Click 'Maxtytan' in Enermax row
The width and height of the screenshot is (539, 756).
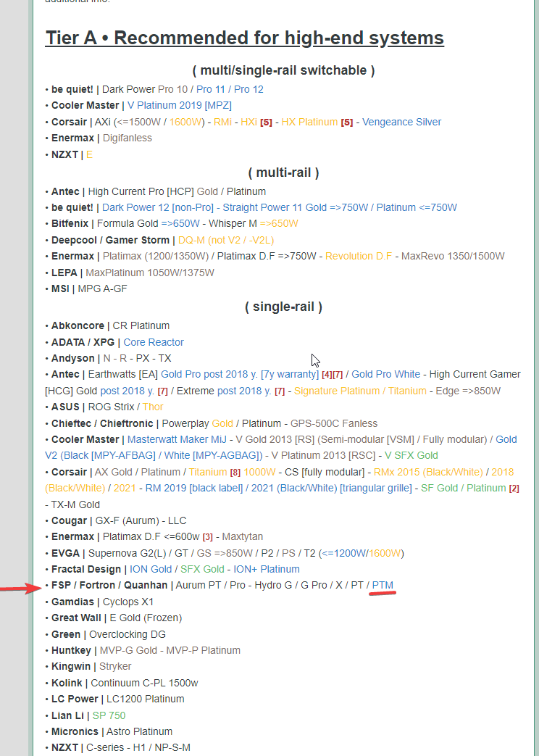243,536
